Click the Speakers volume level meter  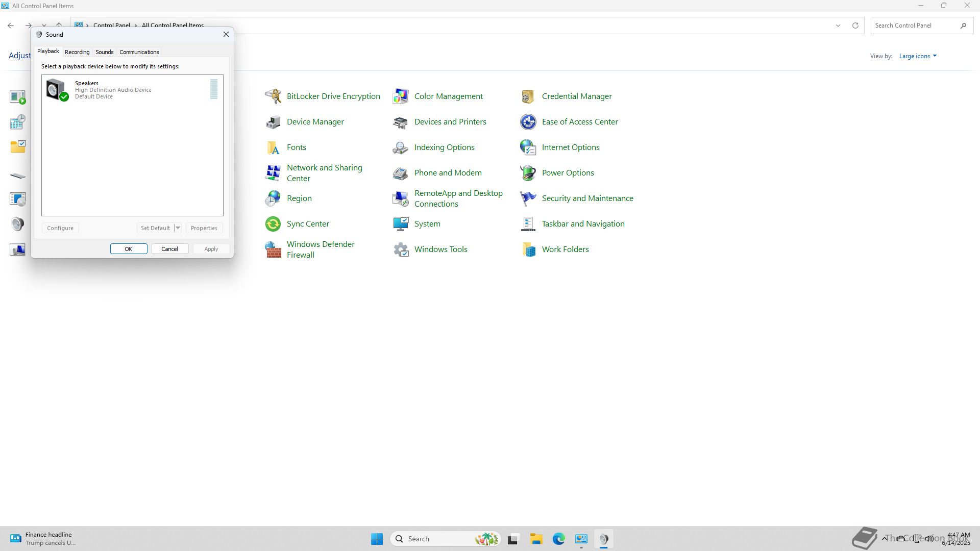[x=214, y=89]
